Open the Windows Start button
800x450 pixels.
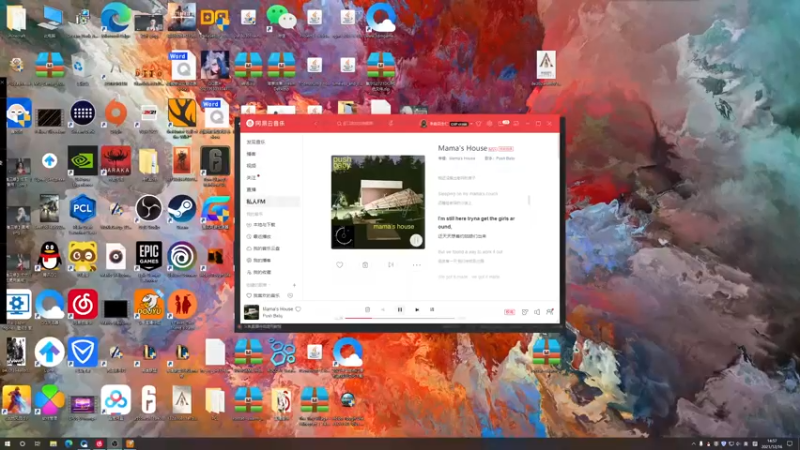click(x=7, y=444)
